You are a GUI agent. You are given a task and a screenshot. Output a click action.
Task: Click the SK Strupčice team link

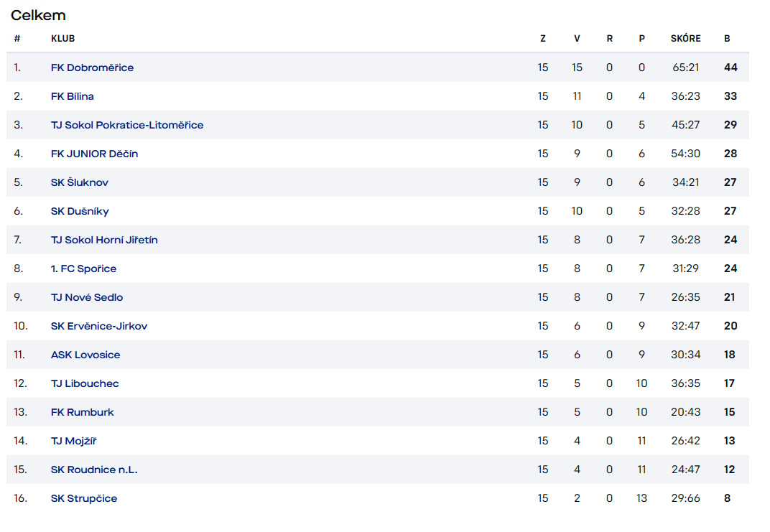(84, 498)
